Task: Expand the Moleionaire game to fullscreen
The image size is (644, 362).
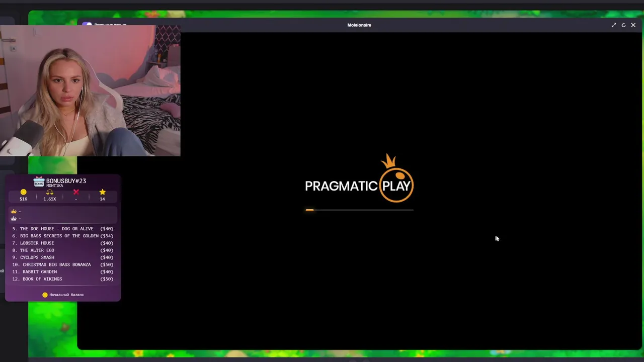Action: [x=614, y=25]
